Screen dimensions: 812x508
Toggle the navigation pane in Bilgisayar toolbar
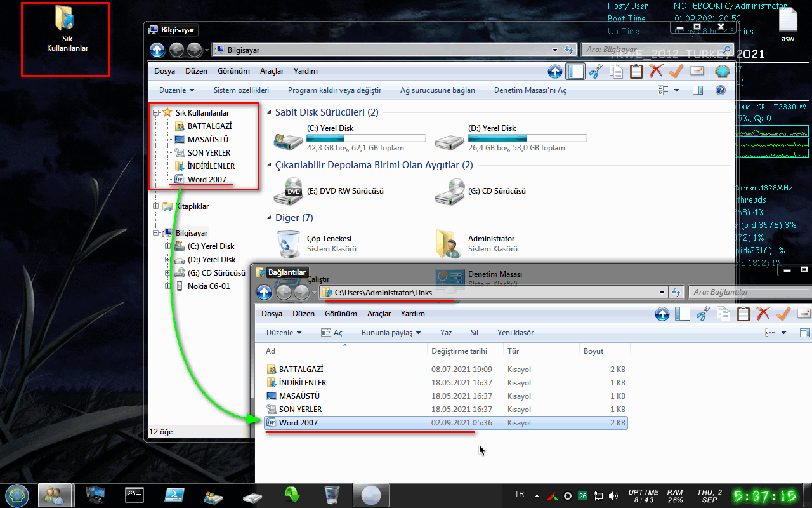click(x=575, y=71)
